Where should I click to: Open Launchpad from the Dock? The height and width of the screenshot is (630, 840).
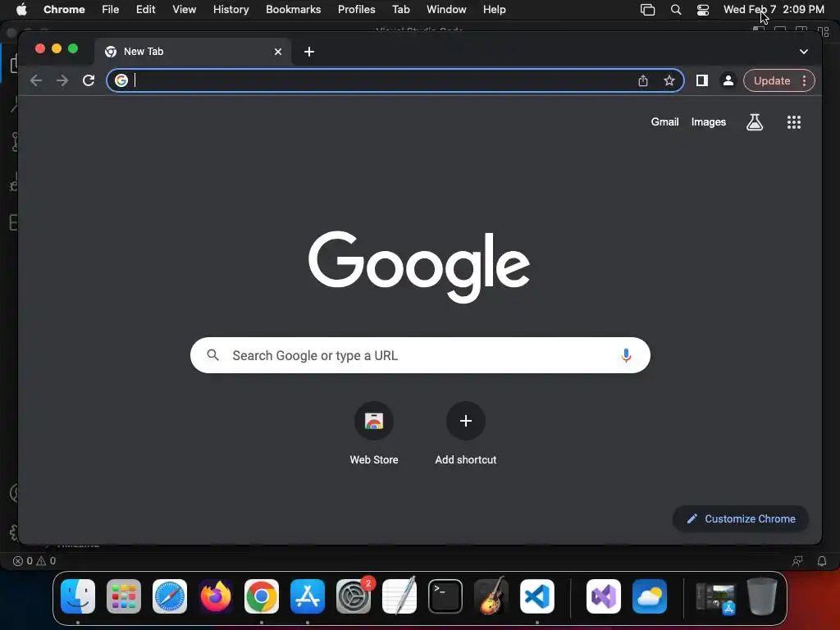click(x=124, y=596)
